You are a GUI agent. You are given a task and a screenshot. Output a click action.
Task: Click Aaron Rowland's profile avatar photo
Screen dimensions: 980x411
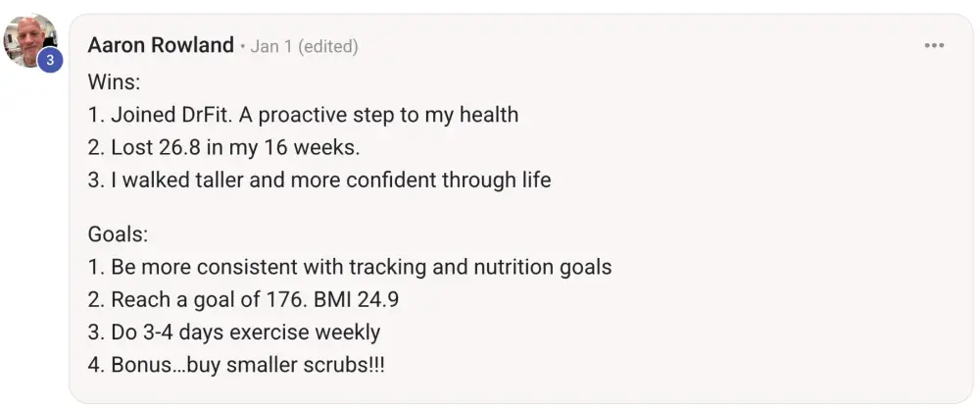(x=29, y=39)
